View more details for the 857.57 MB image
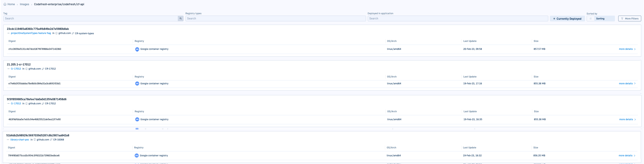Image resolution: width=644 pixels, height=164 pixels. click(627, 49)
